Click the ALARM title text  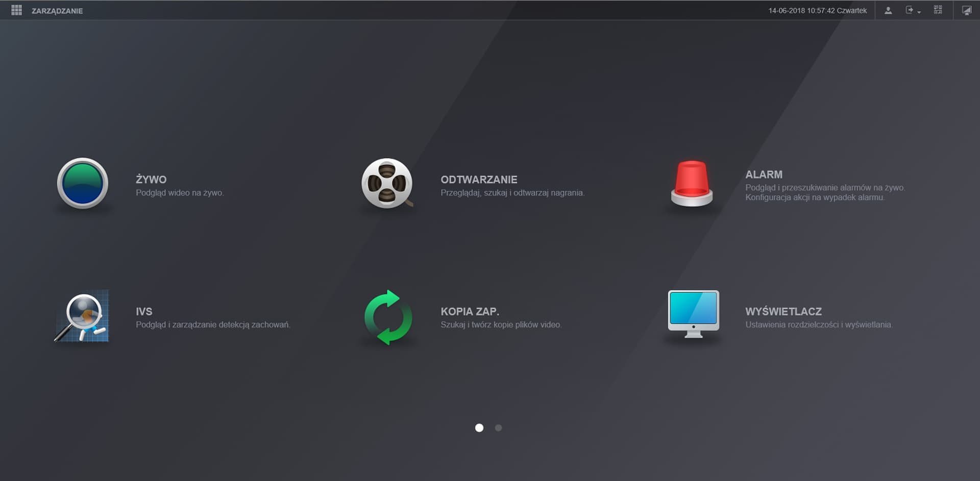764,174
